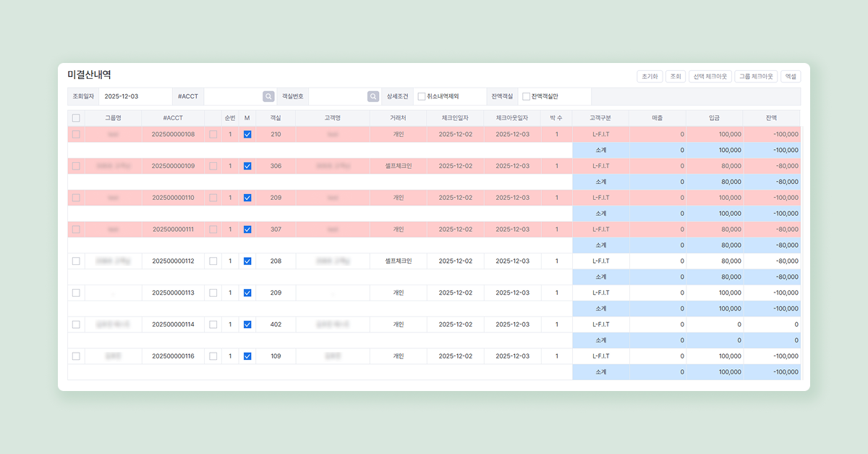Select the second checkbox for account 202500000116
868x454 pixels.
point(213,356)
